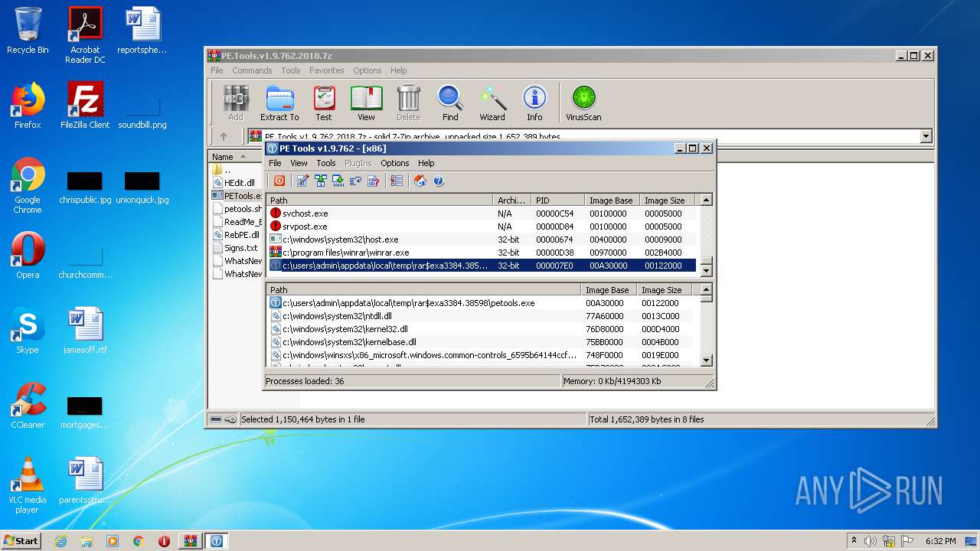Screen dimensions: 980x551
Task: Click the clock showing 6:32 PM
Action: [940, 541]
